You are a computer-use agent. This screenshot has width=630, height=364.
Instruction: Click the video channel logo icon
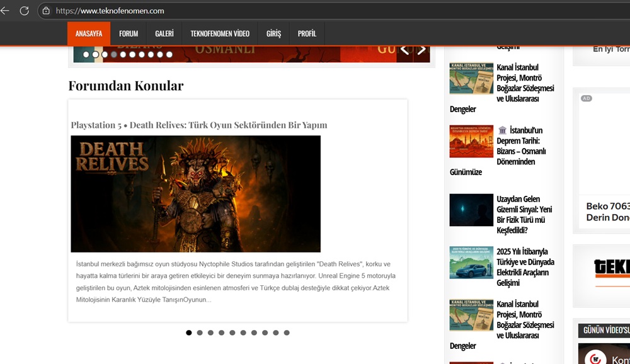(x=595, y=358)
